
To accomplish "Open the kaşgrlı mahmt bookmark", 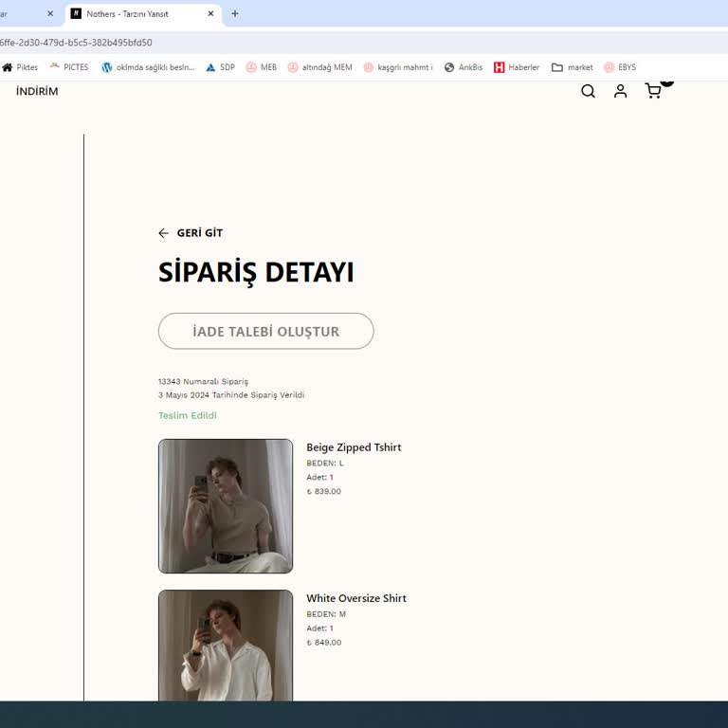I will click(398, 67).
